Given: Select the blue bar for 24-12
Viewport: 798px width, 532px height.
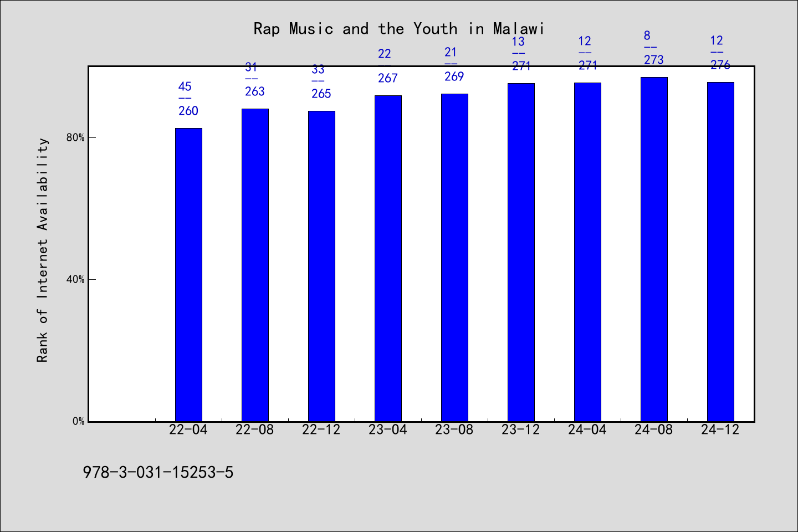Looking at the screenshot, I should [x=720, y=252].
